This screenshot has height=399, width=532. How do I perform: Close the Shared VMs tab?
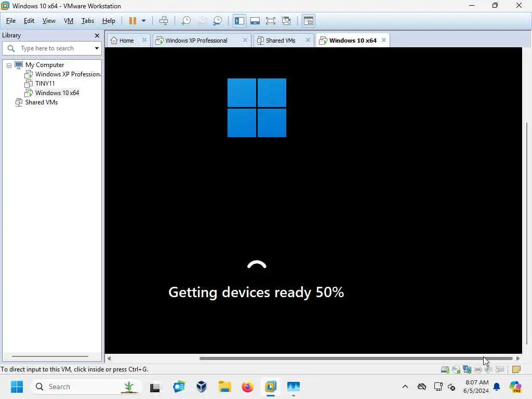pos(308,40)
